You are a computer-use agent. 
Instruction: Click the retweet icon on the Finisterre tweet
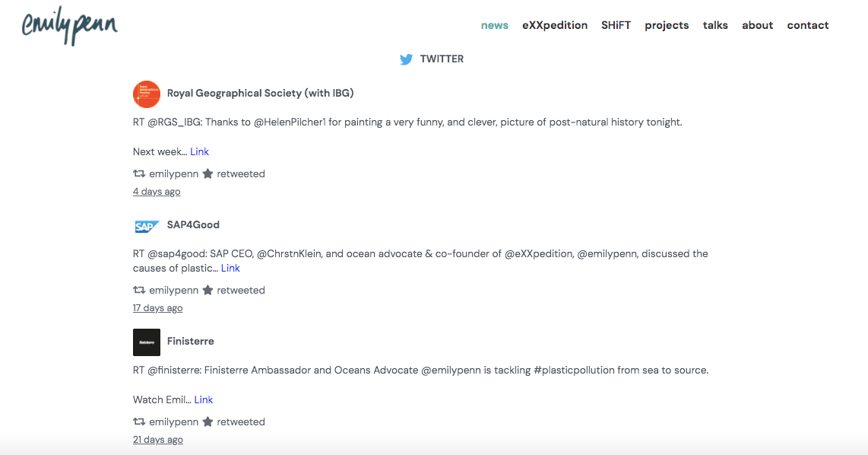pos(139,422)
